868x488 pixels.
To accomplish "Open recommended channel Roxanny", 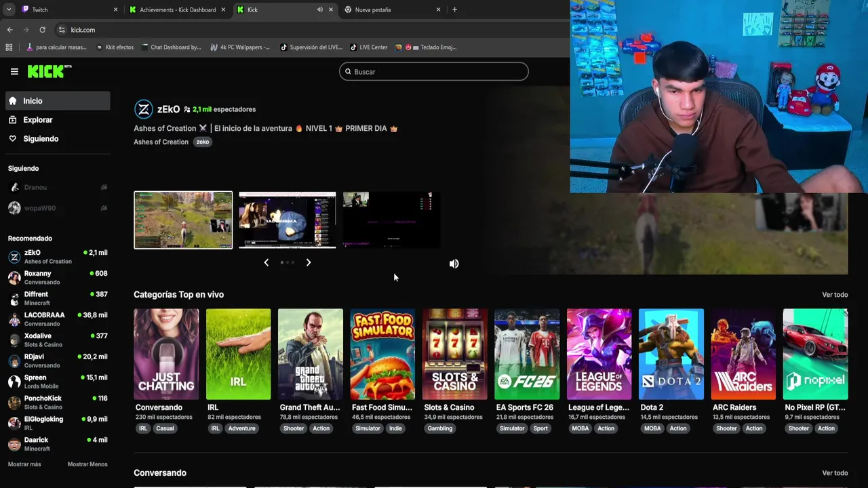I will [x=58, y=277].
